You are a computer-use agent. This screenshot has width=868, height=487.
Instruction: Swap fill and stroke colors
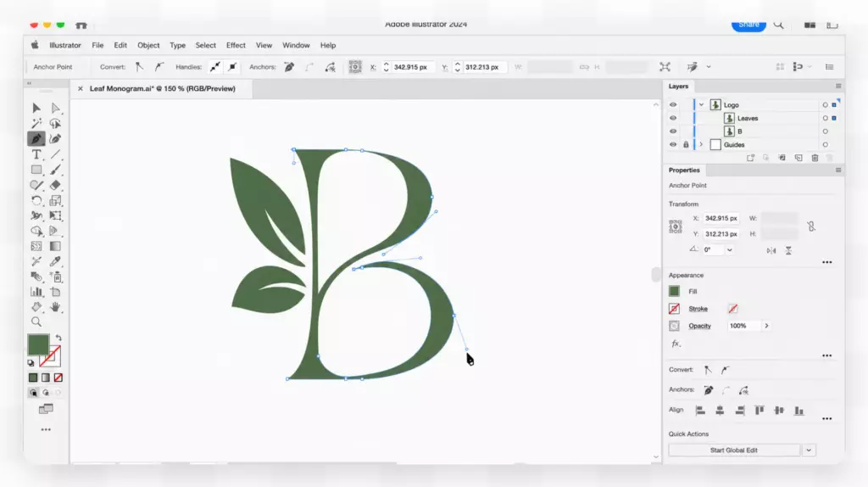pyautogui.click(x=58, y=338)
